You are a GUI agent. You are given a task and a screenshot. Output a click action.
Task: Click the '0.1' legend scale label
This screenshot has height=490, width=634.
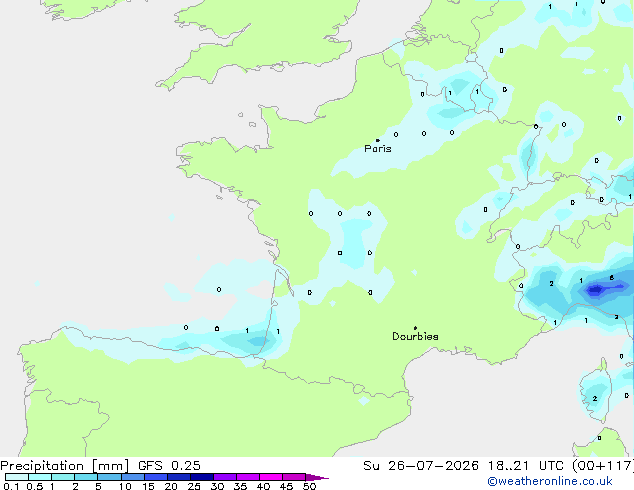[x=11, y=486]
